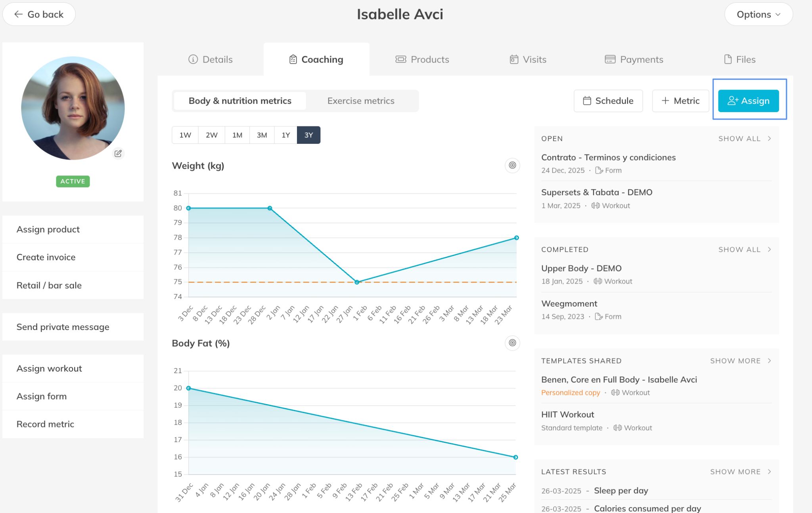Open Supersets & Tabata - DEMO workout
Viewport: 812px width, 513px height.
[596, 192]
